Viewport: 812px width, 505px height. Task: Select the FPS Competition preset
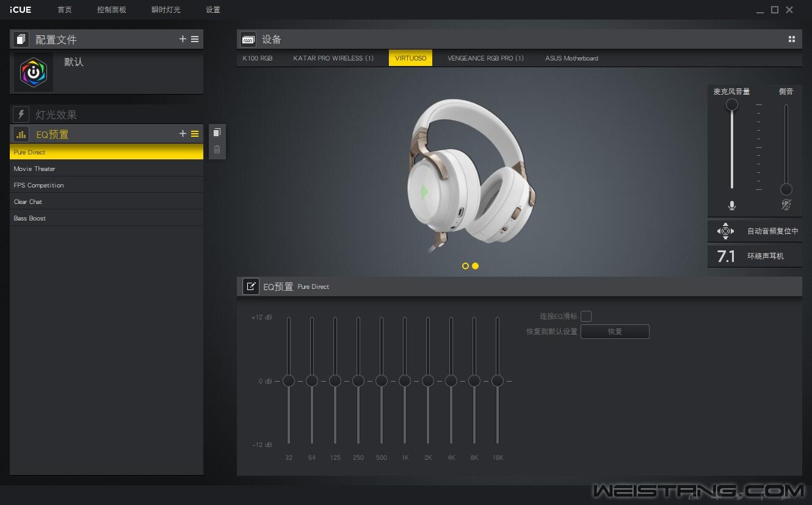106,185
